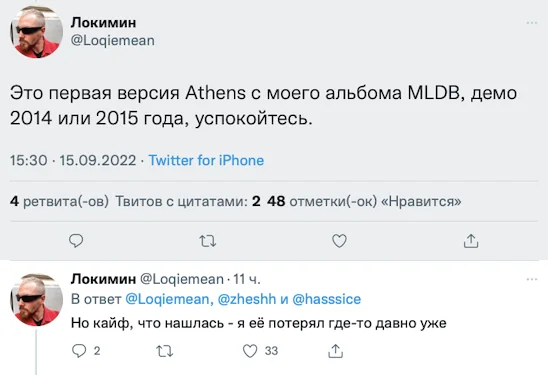Open the @zheshh mention link
548x375 pixels.
coord(247,299)
